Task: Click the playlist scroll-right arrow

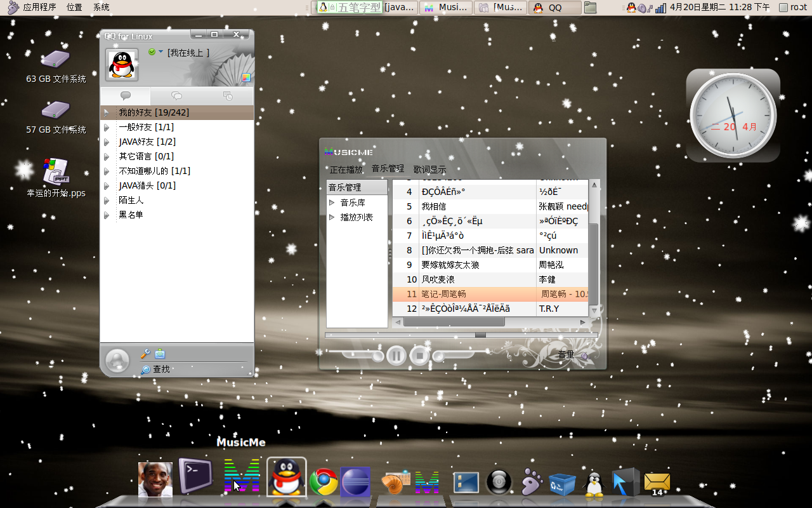Action: pos(583,322)
